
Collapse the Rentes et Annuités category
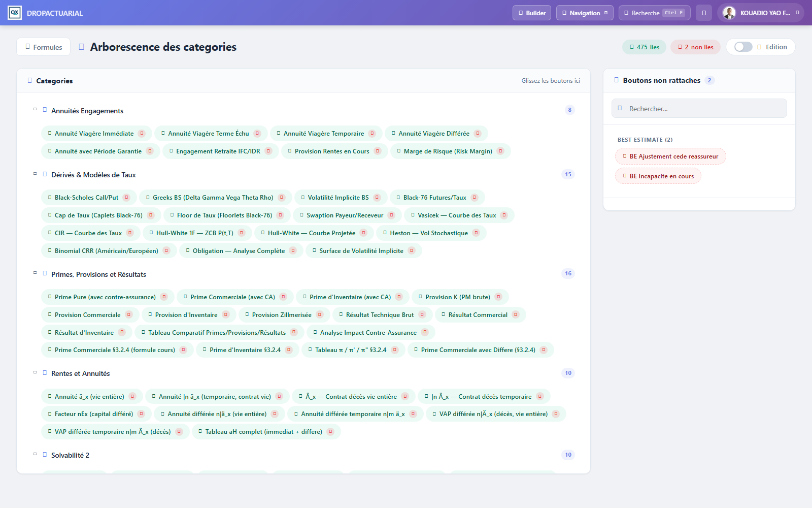click(35, 372)
